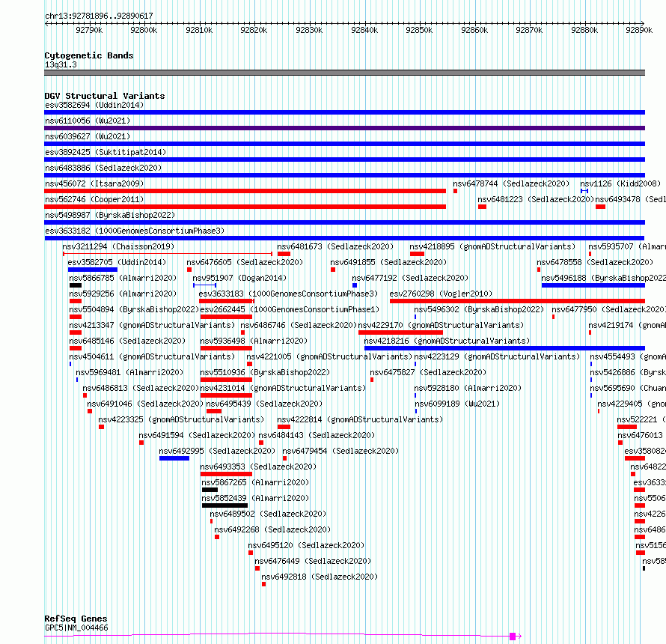Open nsv5929256 (Almarri2020) variant label

[123, 294]
